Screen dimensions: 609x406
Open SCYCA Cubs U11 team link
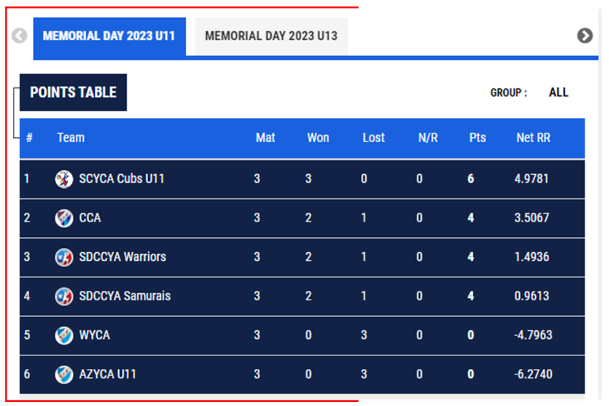(120, 179)
